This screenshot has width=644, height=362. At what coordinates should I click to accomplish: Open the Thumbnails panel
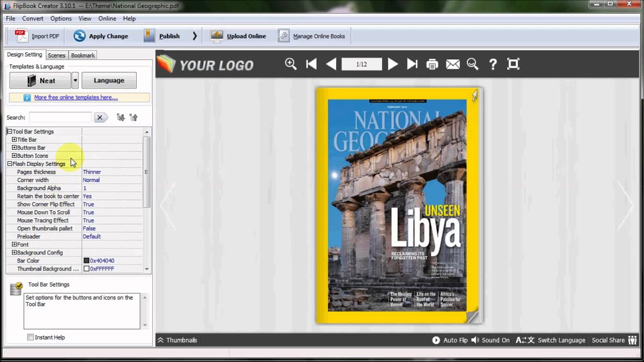coord(177,340)
